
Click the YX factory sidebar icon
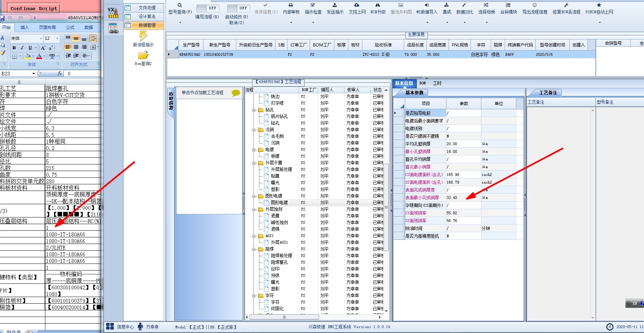[x=113, y=13]
